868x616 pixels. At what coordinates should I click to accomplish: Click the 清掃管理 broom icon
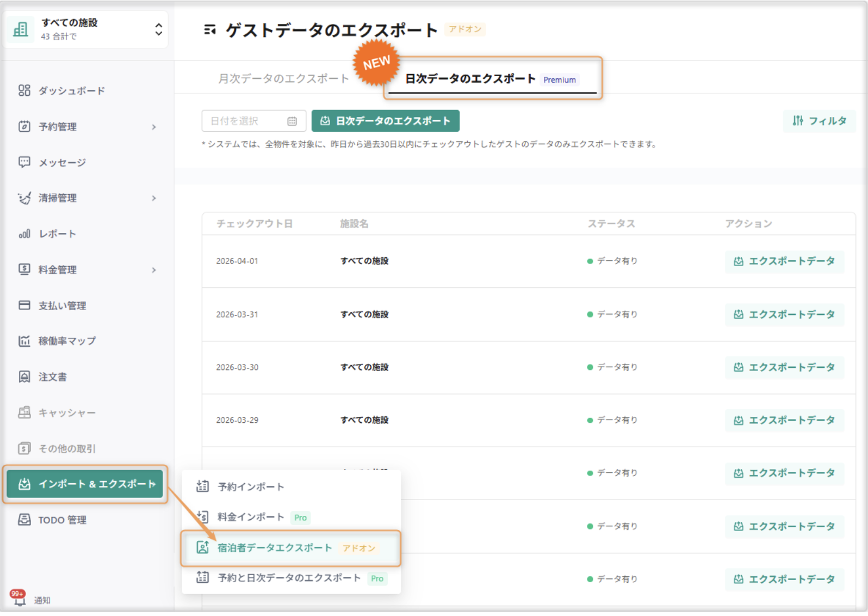[24, 198]
